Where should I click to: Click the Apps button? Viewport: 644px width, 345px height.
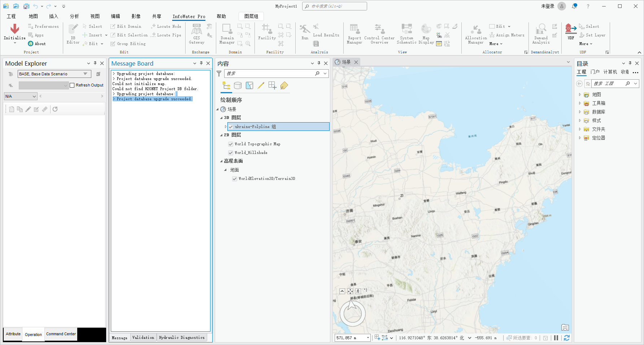pyautogui.click(x=36, y=35)
